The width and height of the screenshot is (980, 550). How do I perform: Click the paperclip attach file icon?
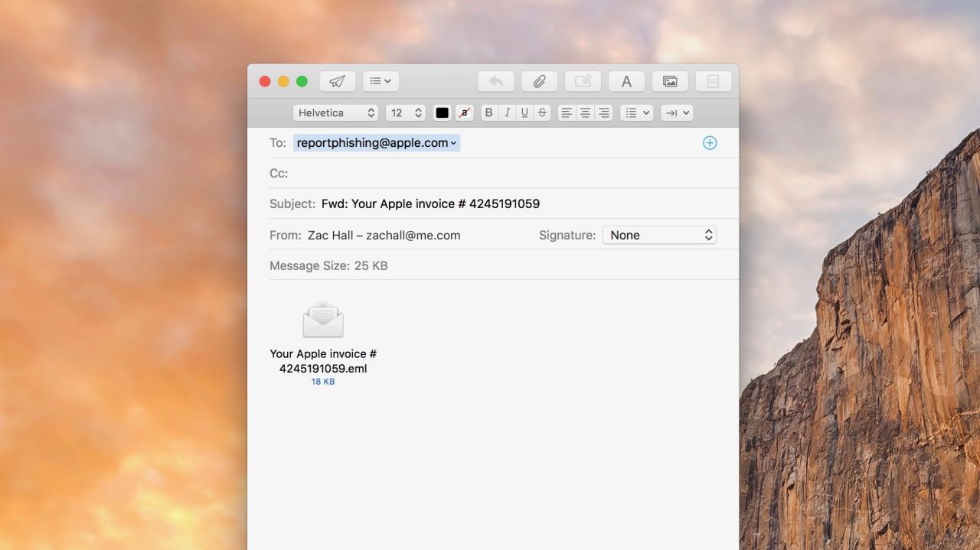[x=539, y=81]
